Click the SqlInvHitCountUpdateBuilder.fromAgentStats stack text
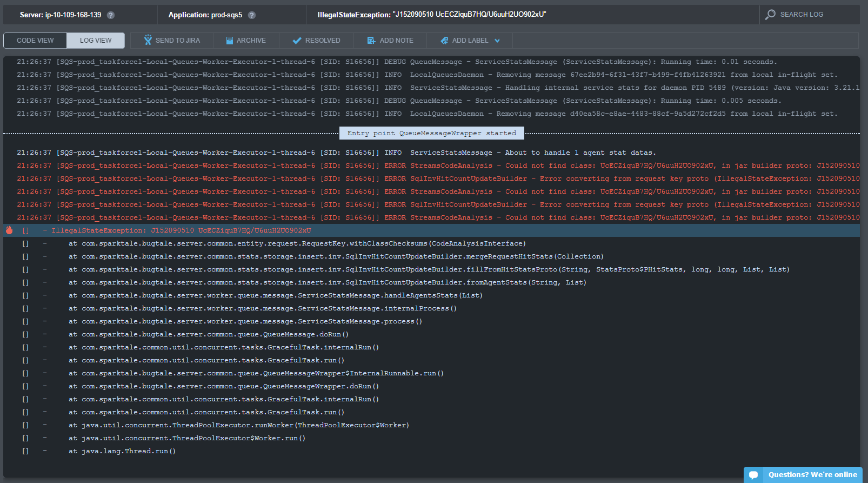868x483 pixels. pos(328,282)
